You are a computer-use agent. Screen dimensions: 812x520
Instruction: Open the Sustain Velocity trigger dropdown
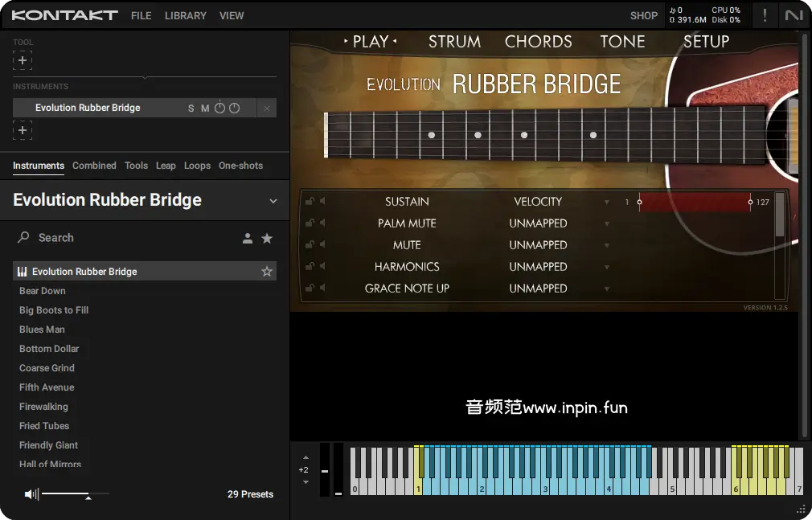click(607, 202)
